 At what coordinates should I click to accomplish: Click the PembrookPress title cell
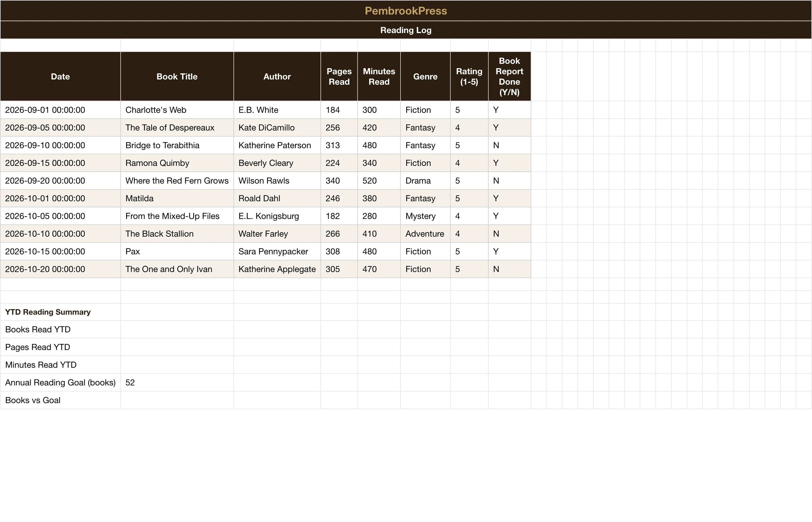coord(406,11)
